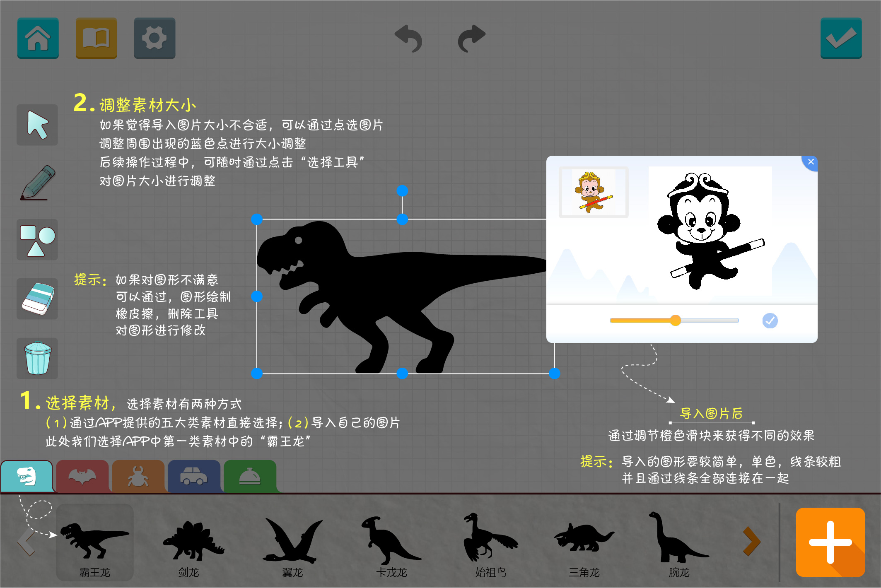
Task: Click the trash can delete tool
Action: (x=37, y=358)
